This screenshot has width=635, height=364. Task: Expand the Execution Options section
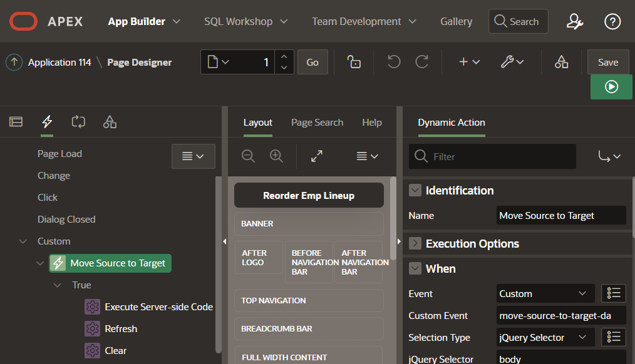tap(415, 243)
